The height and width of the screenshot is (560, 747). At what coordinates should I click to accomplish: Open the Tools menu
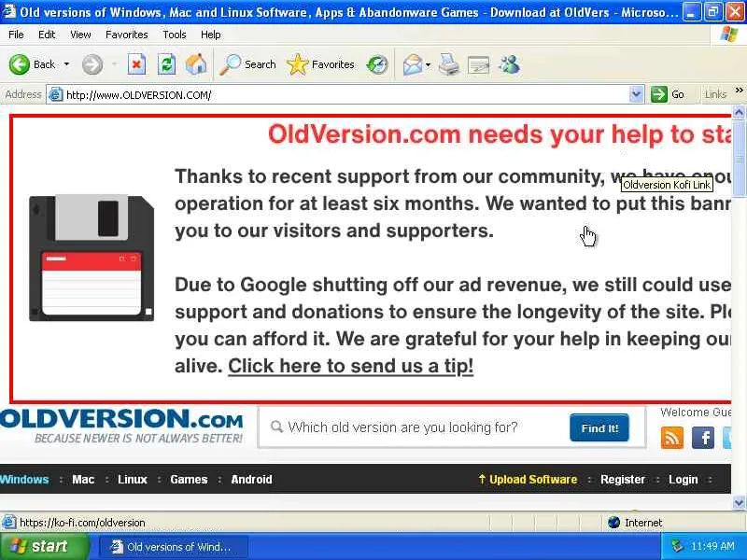click(175, 35)
